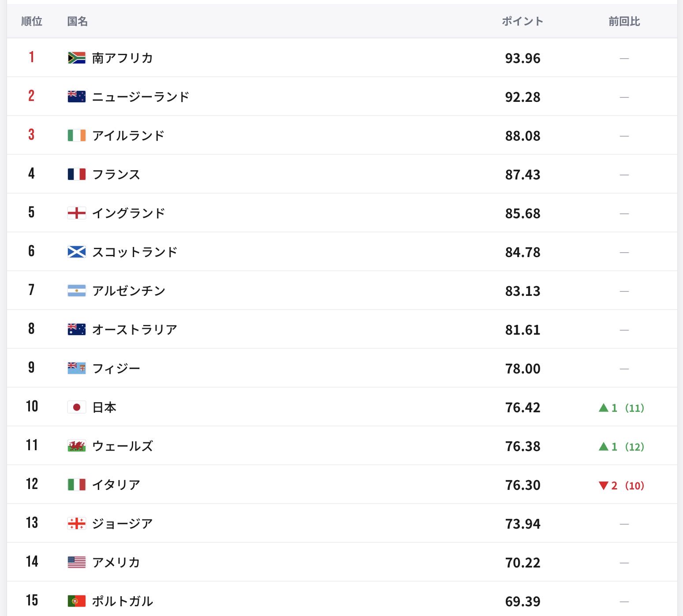Image resolution: width=683 pixels, height=616 pixels.
Task: Click the 前回比 column header
Action: (624, 21)
